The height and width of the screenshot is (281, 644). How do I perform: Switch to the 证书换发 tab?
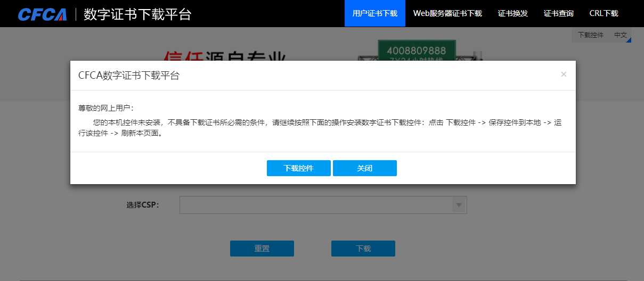pyautogui.click(x=513, y=13)
